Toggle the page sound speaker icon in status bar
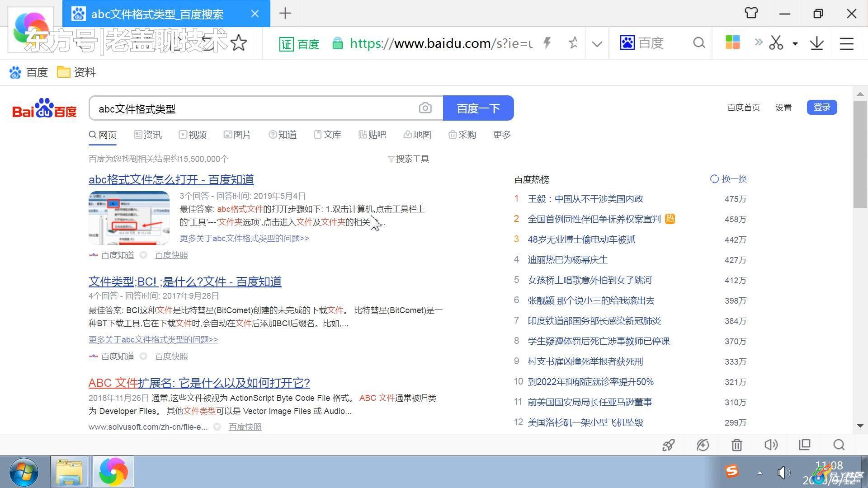Viewport: 868px width, 488px height. pos(771,445)
